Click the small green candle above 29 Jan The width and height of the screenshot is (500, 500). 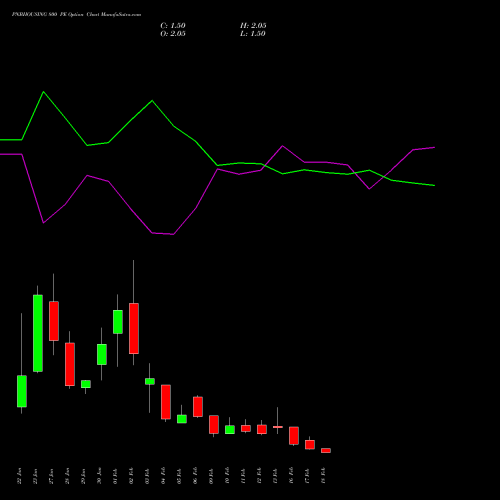86,384
